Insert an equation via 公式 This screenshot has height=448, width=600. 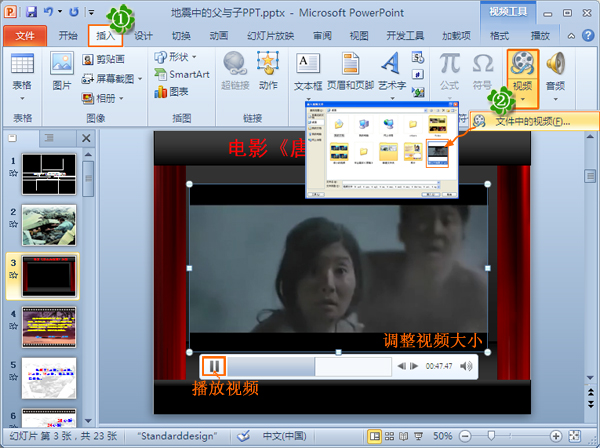tap(449, 72)
